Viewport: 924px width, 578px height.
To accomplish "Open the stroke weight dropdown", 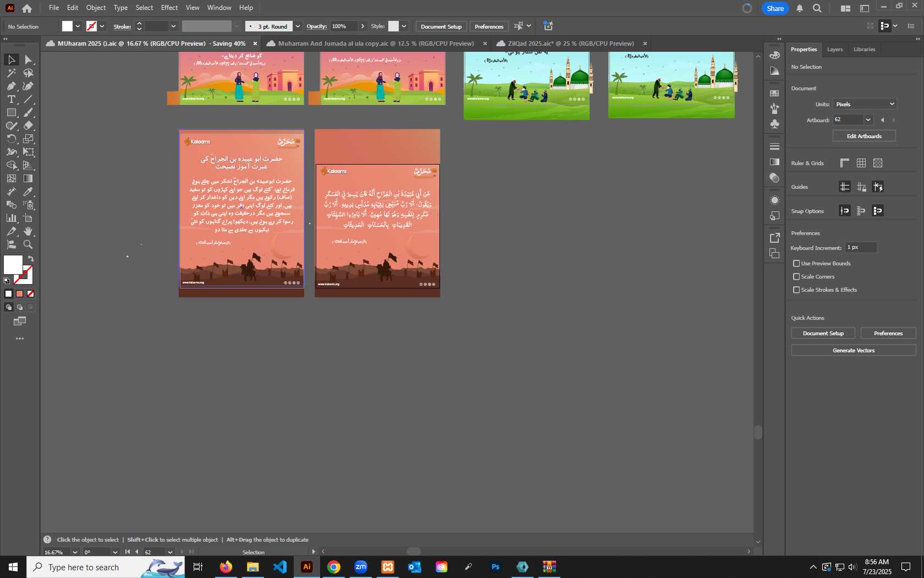I will (x=173, y=26).
